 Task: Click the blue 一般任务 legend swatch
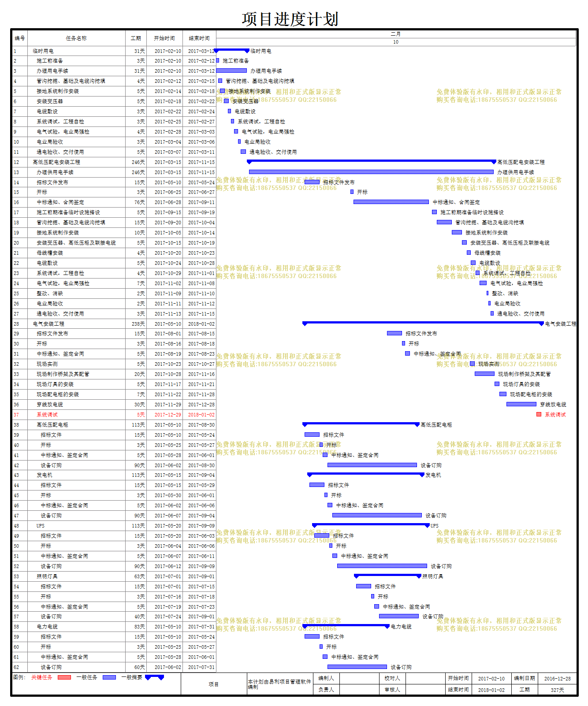coord(109,677)
